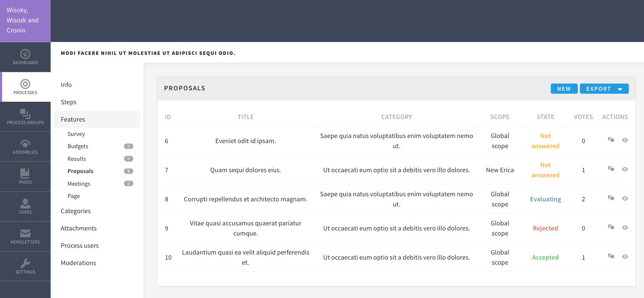Preview proposal 10 using the eye icon

625,257
